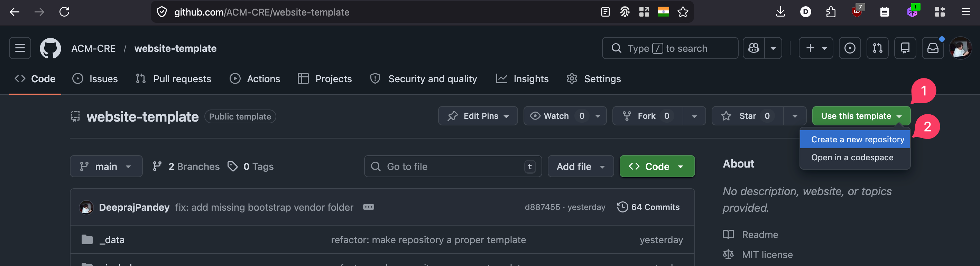Open the main branch selector dropdown
Image resolution: width=980 pixels, height=266 pixels.
click(106, 167)
